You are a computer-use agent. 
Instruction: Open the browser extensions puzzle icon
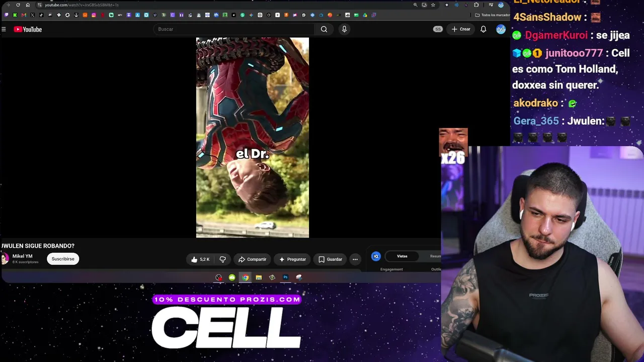click(x=476, y=5)
